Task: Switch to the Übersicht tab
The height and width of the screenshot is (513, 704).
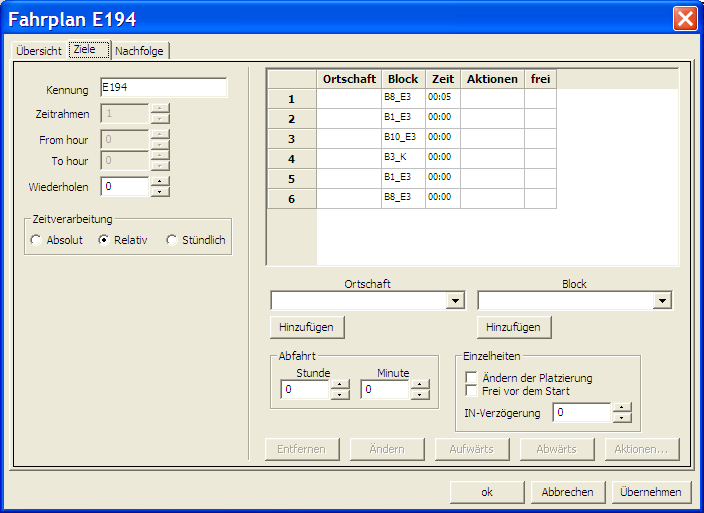Action: point(39,51)
